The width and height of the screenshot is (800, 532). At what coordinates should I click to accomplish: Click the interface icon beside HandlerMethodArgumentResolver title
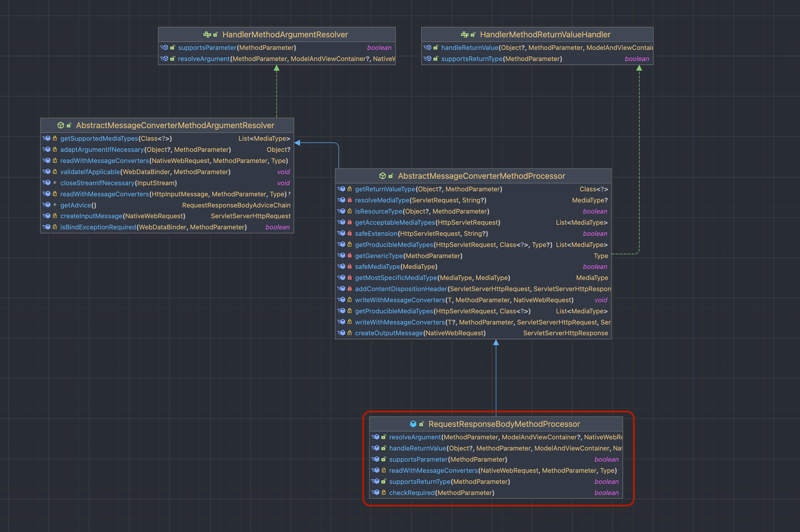click(x=207, y=34)
